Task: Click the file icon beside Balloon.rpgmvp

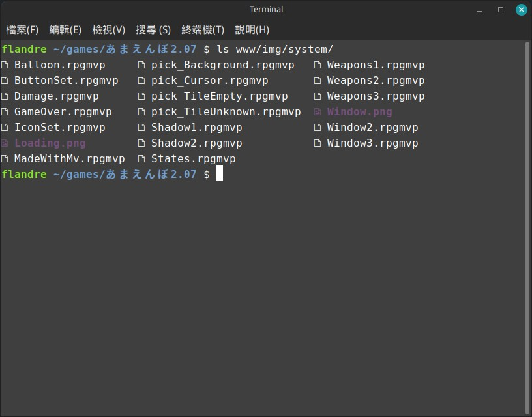Action: point(5,65)
